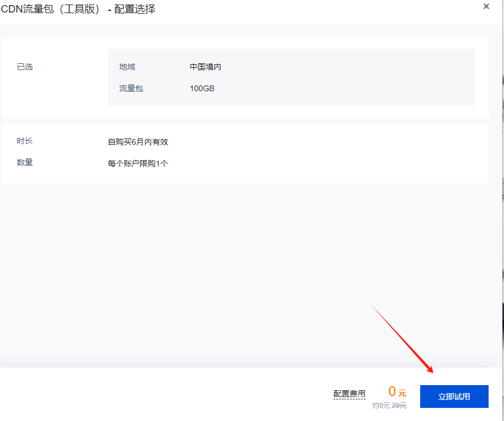Close the CDN流量包 configuration dialog
Viewport: 504px width, 421px height.
[486, 6]
